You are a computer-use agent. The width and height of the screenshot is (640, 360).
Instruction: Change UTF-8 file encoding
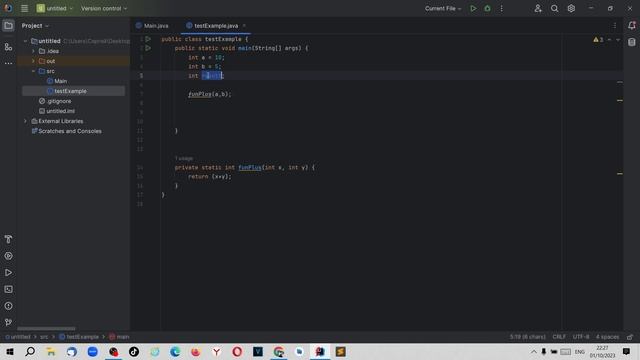pos(581,337)
